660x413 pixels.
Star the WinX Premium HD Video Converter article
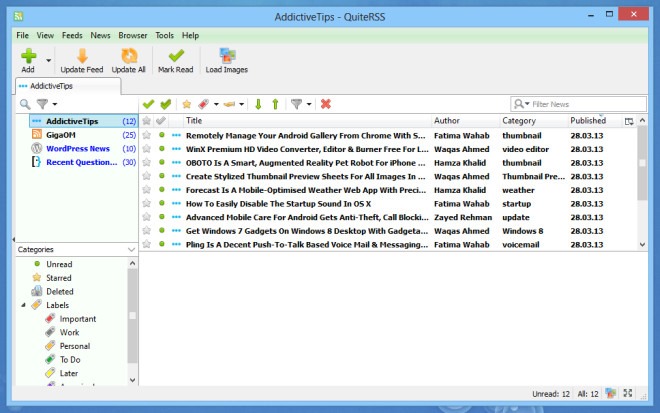(x=146, y=149)
